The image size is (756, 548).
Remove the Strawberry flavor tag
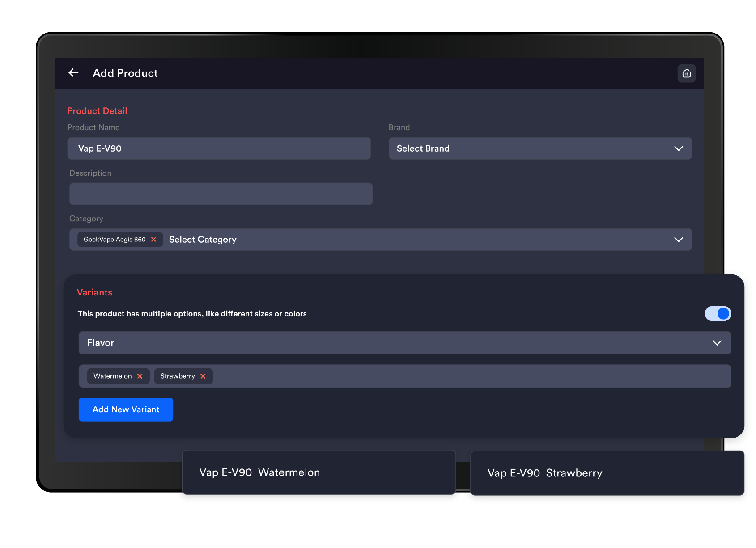point(203,376)
